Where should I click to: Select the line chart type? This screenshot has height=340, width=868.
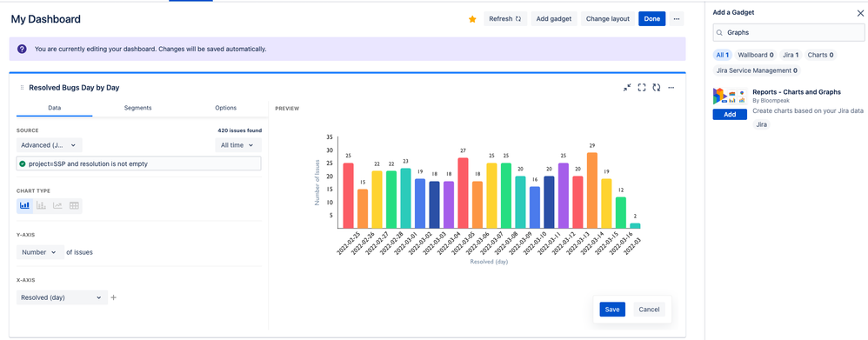[x=57, y=205]
